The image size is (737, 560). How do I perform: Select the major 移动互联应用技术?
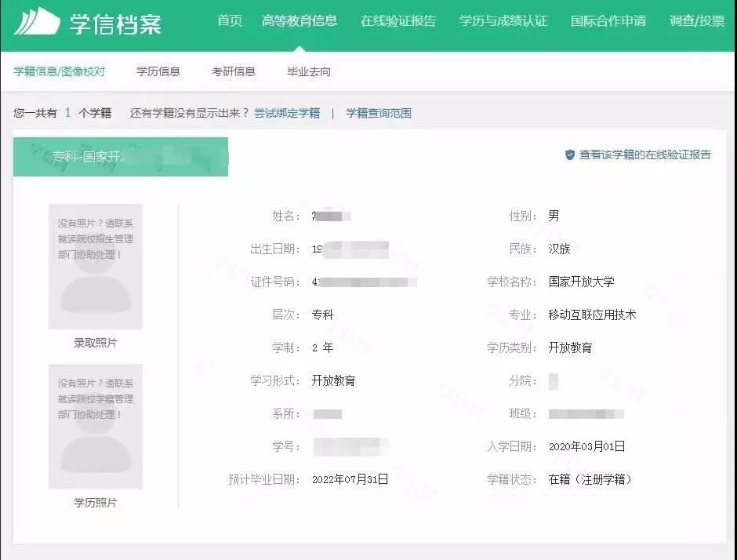[x=592, y=315]
